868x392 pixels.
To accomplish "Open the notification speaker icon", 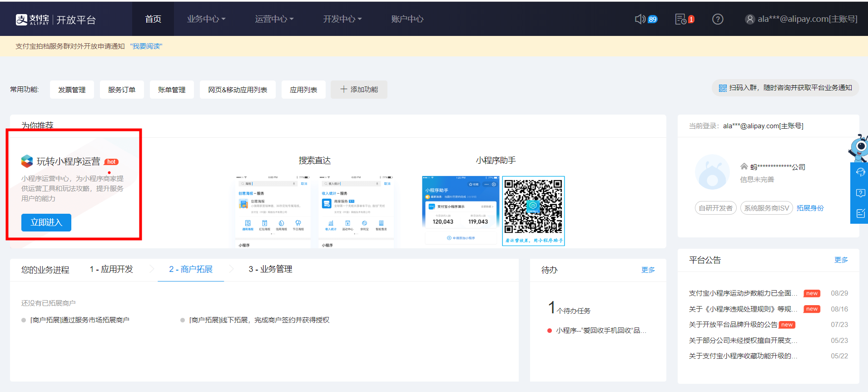I will point(640,19).
